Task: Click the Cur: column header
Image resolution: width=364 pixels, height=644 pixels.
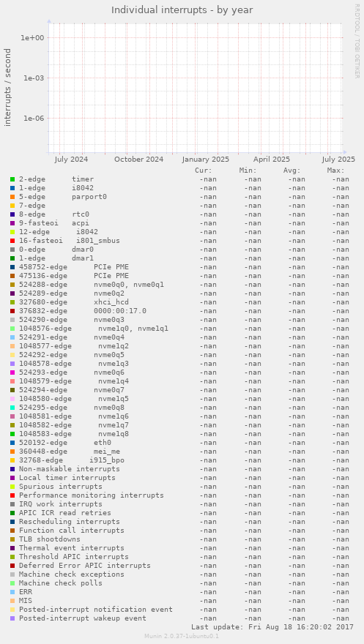Action: [204, 171]
